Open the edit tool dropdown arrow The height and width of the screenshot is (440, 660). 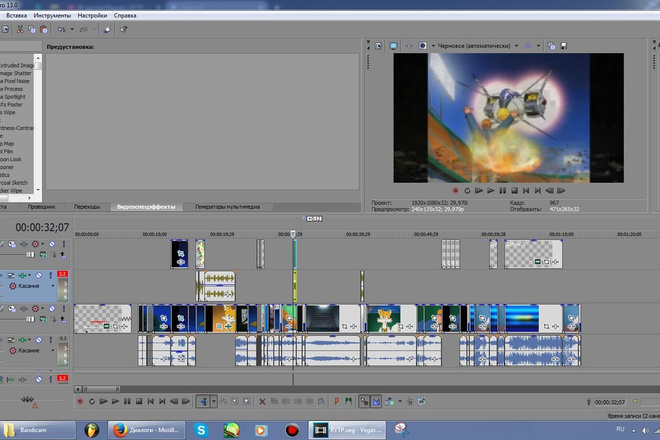(x=213, y=402)
